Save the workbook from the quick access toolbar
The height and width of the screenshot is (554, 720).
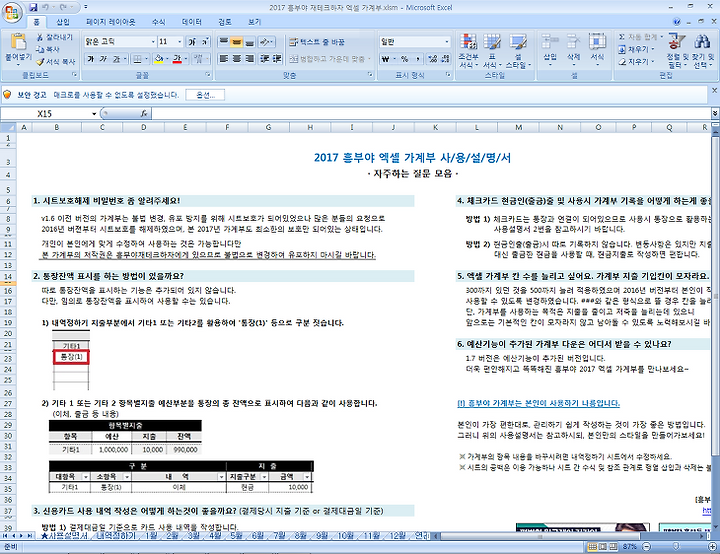point(33,7)
